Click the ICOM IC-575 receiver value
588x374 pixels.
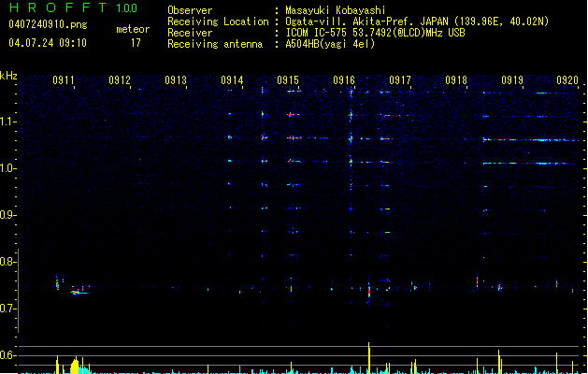coord(375,33)
